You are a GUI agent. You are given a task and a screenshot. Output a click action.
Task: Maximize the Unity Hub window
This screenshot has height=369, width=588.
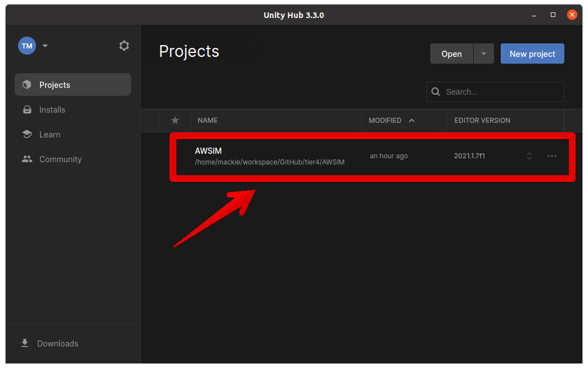pyautogui.click(x=553, y=15)
